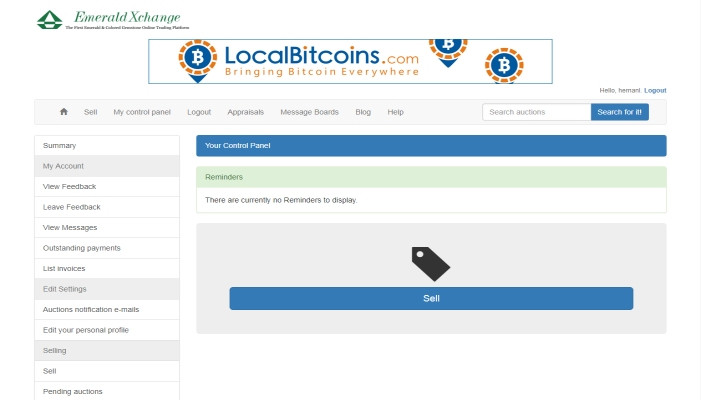Click the Emerald Xchange logo
The image size is (701, 400).
[113, 20]
